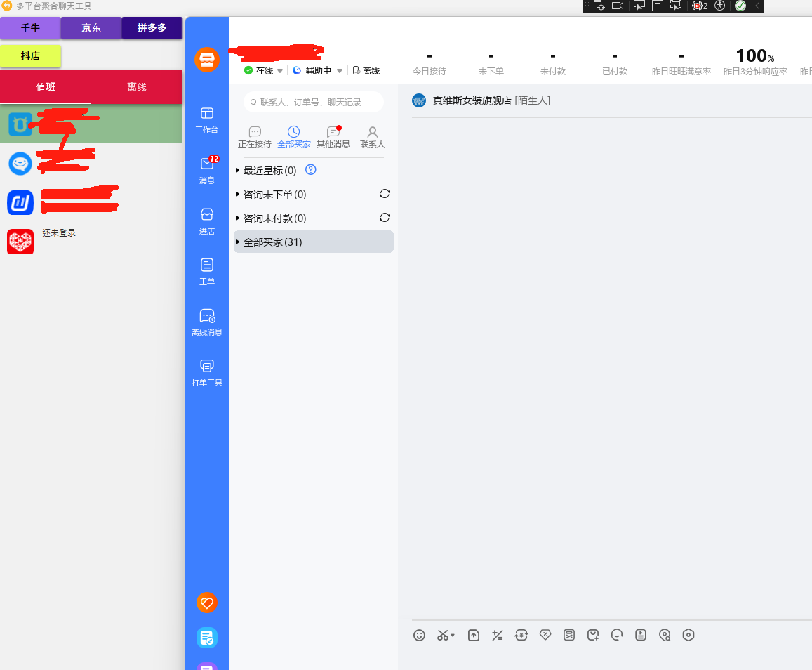Open the 打单工具 order printing tool

pyautogui.click(x=207, y=372)
